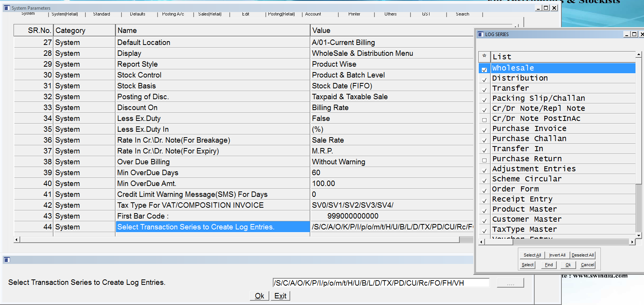Viewport: 644px width, 305px height.
Task: Switch to the GST tab
Action: [426, 14]
